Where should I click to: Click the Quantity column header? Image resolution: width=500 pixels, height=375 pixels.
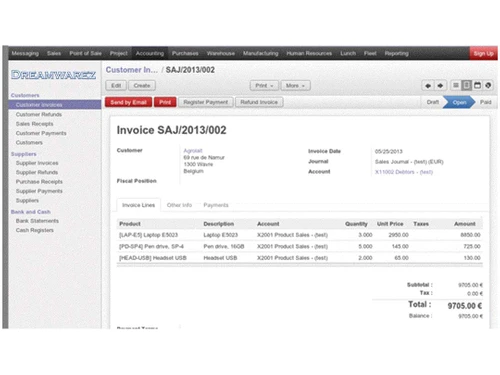click(x=356, y=224)
